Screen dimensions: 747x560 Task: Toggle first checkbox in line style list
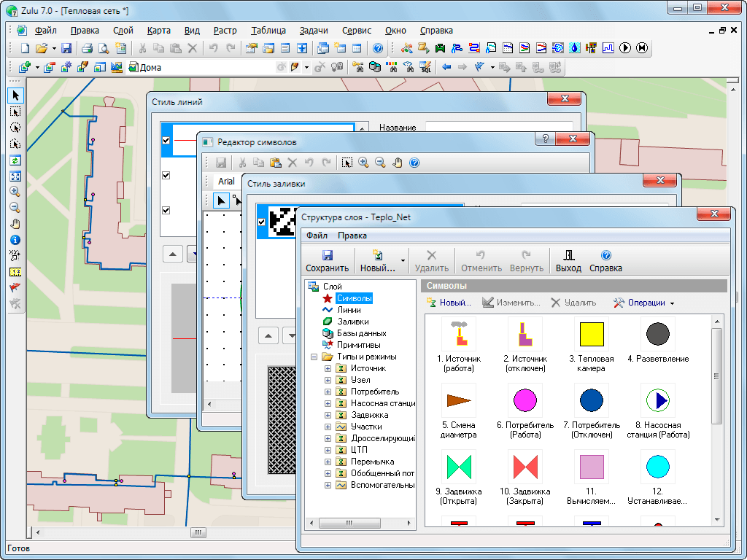click(166, 140)
